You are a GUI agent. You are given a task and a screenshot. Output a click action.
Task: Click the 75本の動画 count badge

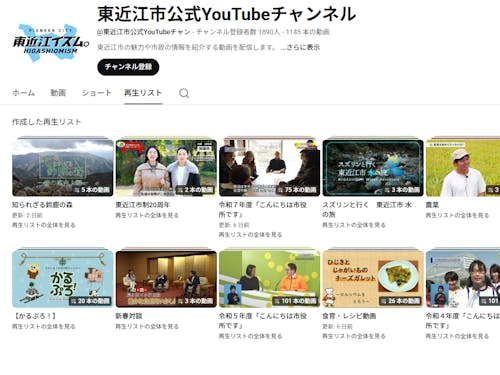click(297, 190)
